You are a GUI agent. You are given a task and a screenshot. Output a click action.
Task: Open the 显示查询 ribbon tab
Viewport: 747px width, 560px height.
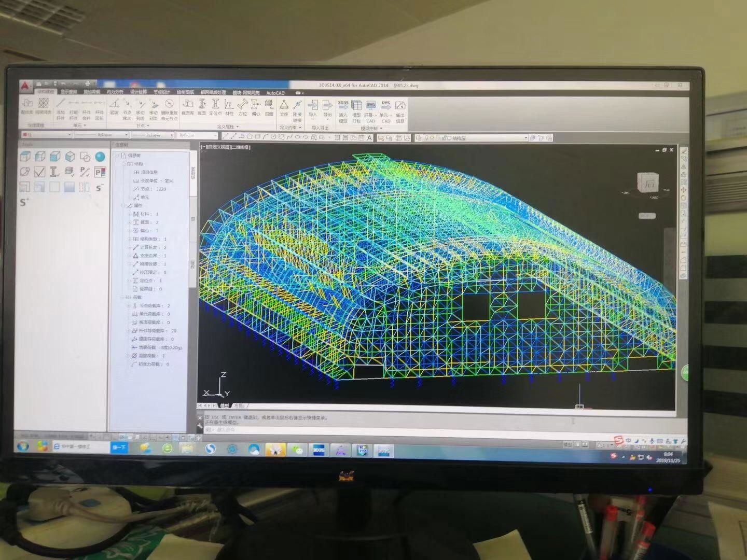click(x=68, y=92)
